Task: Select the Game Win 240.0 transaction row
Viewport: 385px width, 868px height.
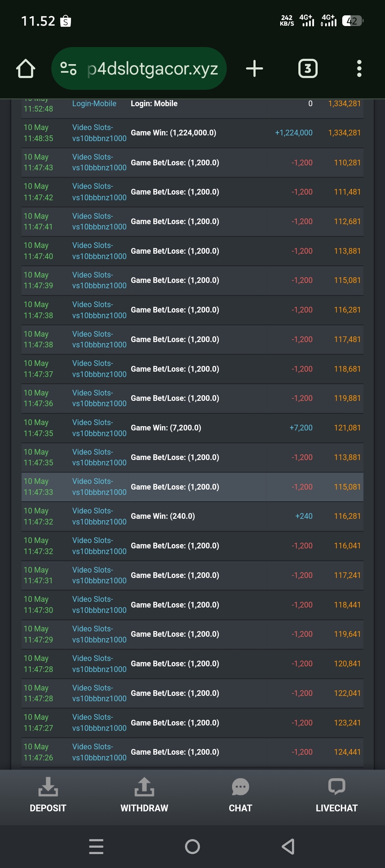Action: 192,516
